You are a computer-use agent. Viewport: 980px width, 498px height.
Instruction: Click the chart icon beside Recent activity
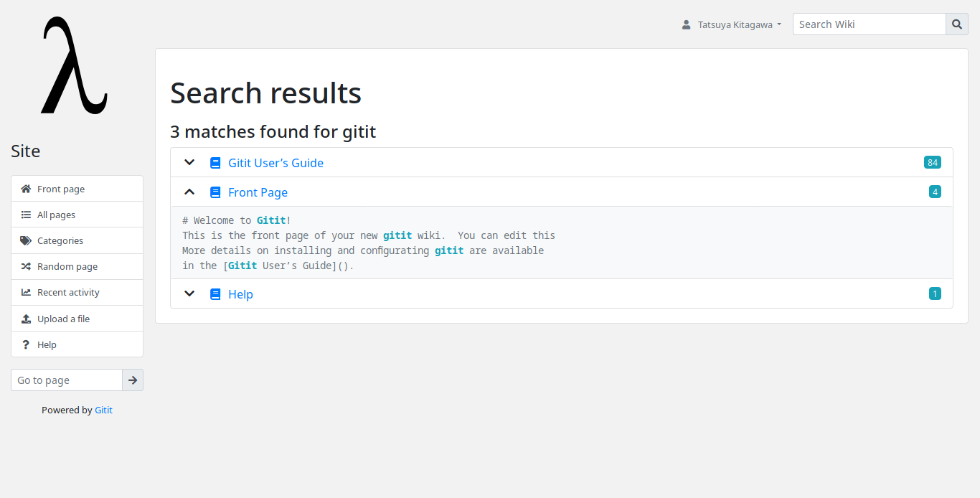click(x=26, y=292)
